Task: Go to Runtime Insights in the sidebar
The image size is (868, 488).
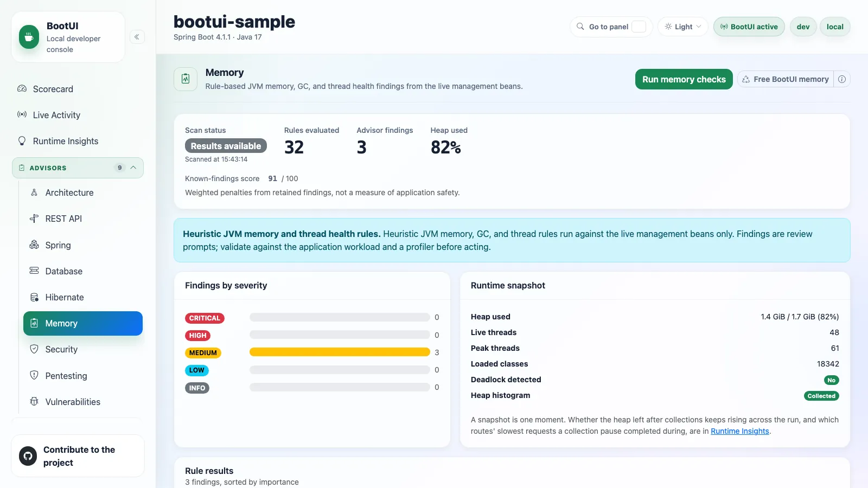Action: pyautogui.click(x=78, y=141)
